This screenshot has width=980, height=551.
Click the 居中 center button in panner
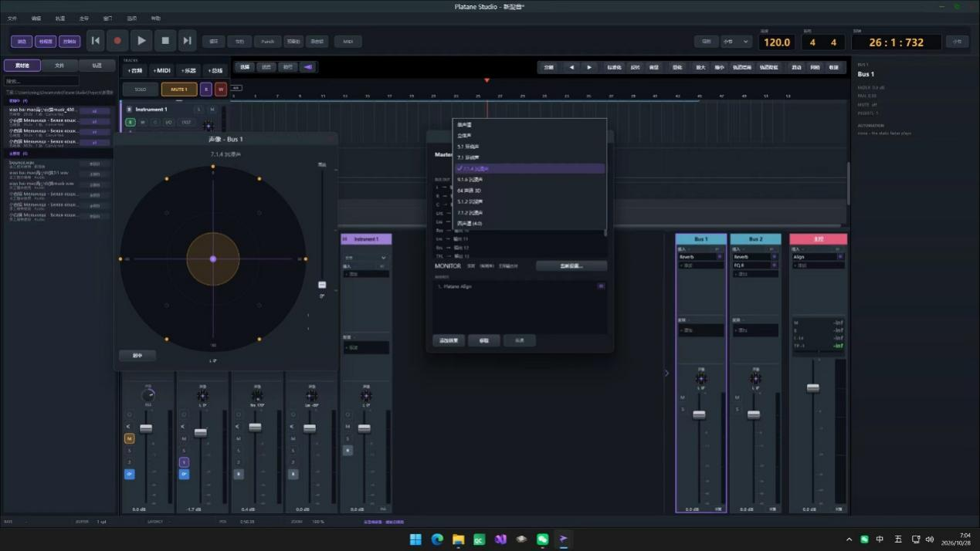point(137,356)
